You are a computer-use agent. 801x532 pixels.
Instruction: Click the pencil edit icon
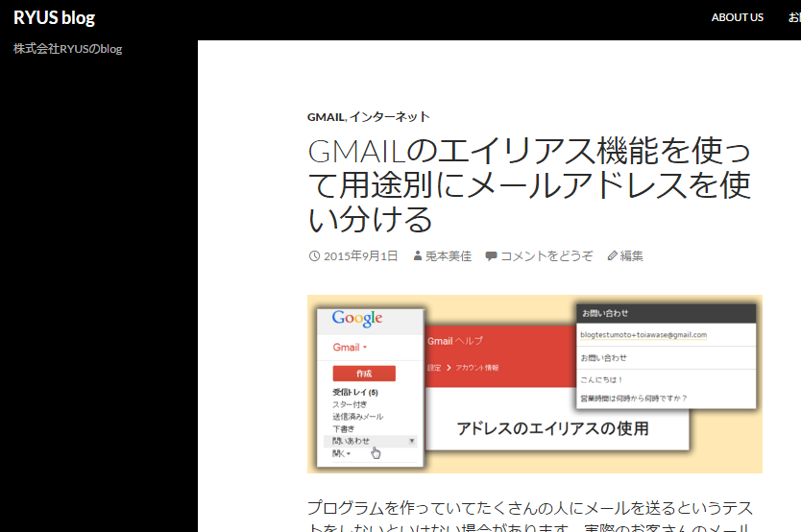click(612, 255)
